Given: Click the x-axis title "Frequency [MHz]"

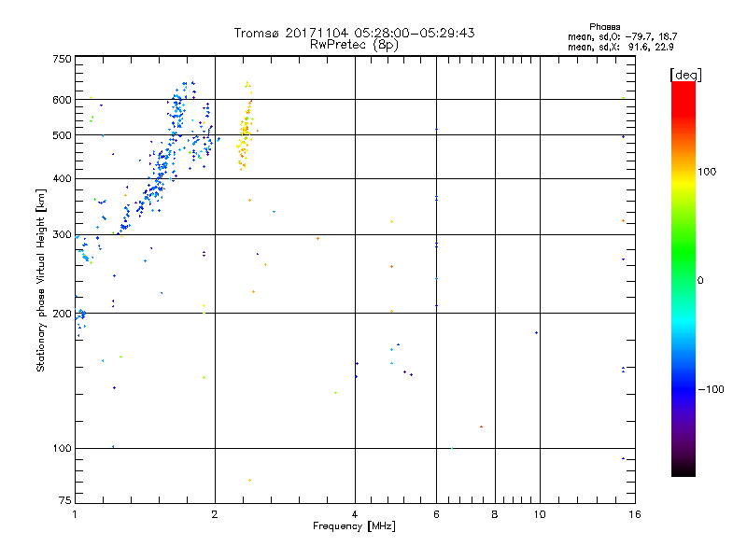Looking at the screenshot, I should [354, 526].
